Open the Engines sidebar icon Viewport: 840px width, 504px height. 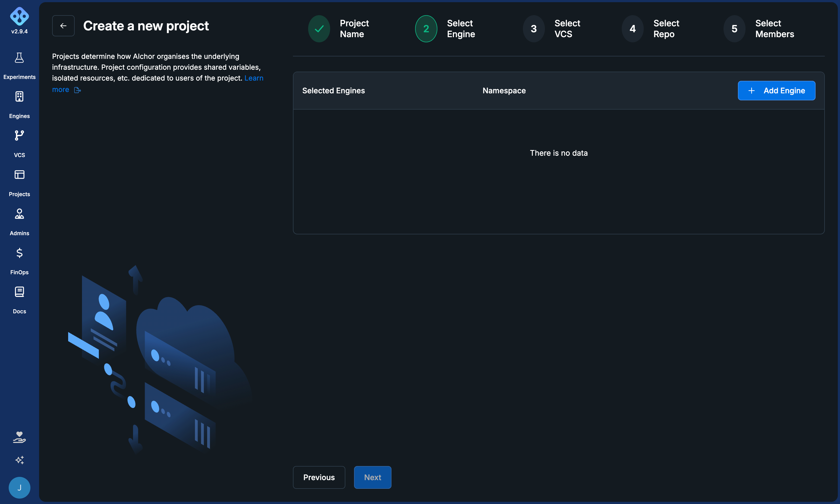[19, 97]
